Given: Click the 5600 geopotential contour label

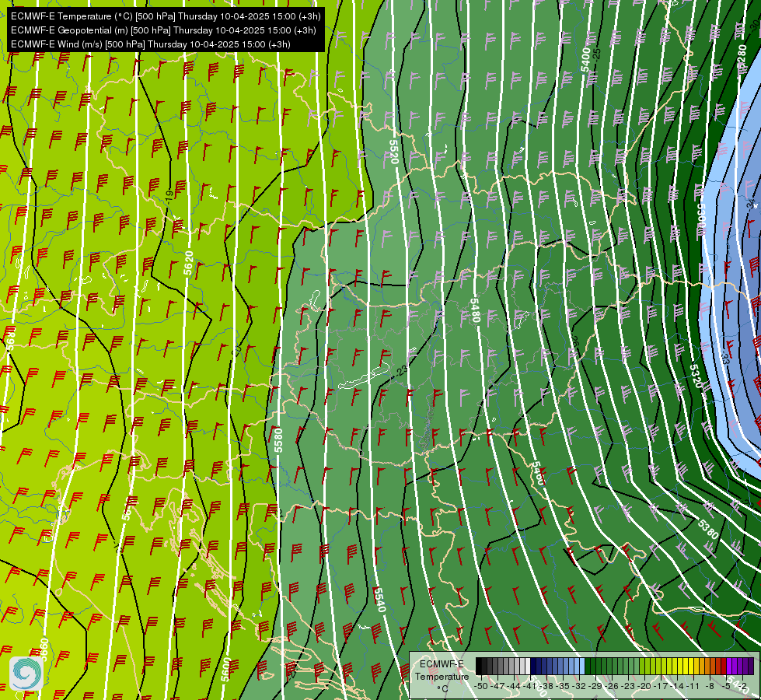Looking at the screenshot, I should pos(225,670).
